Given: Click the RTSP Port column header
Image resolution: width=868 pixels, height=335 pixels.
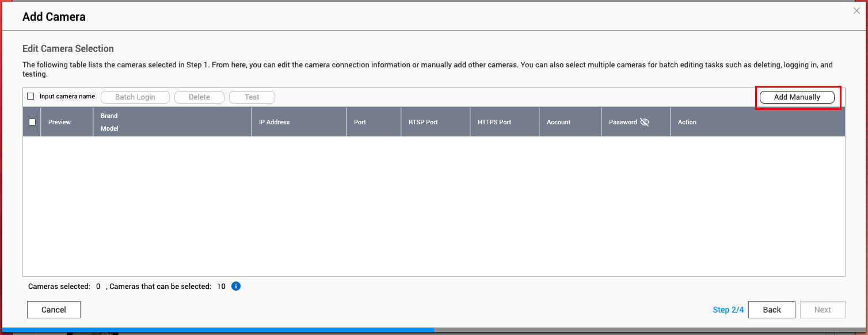Looking at the screenshot, I should [x=423, y=122].
